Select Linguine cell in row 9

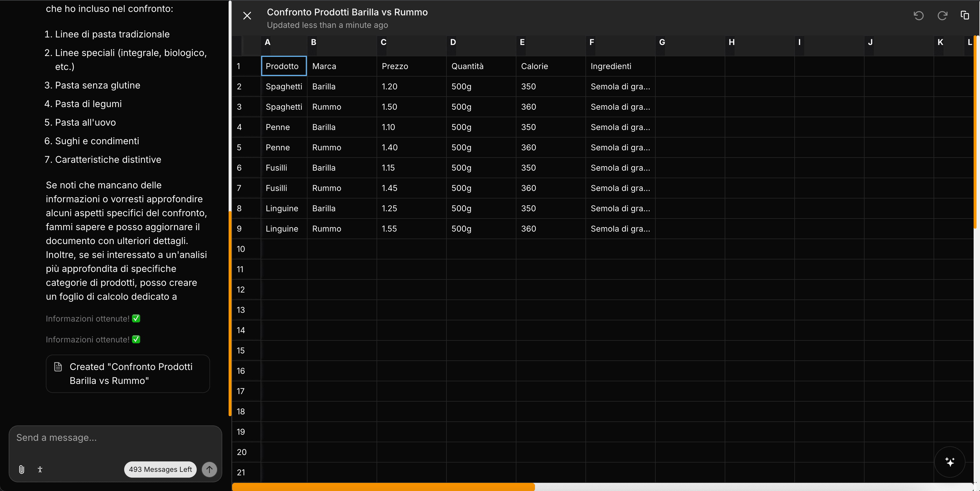[x=284, y=229]
